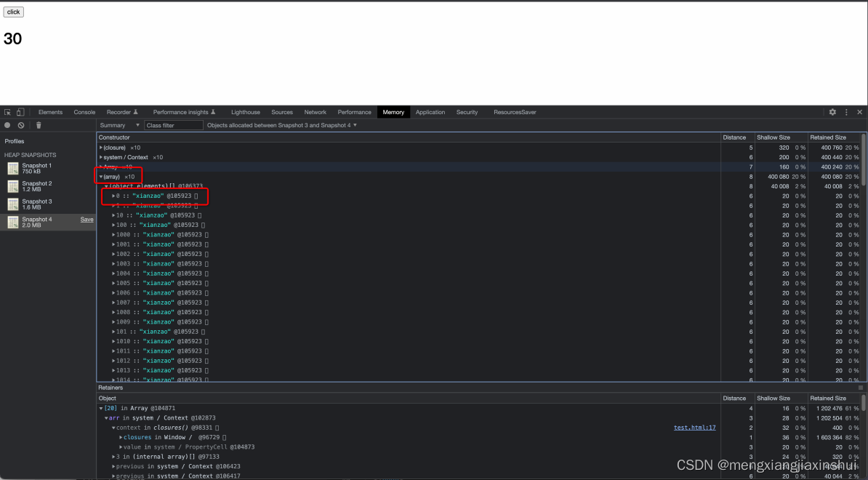Open the DevTools three-dot customize menu
Screen dimensions: 868x480
(x=846, y=112)
